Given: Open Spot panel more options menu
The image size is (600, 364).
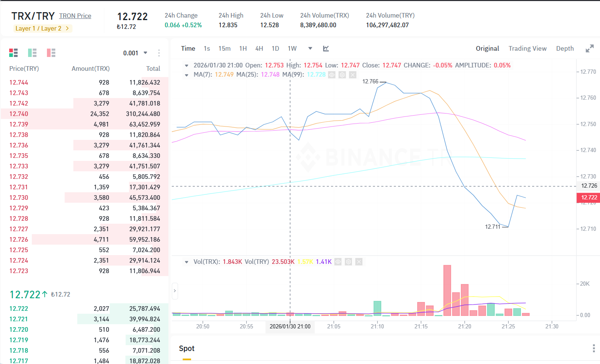Looking at the screenshot, I should [x=594, y=349].
